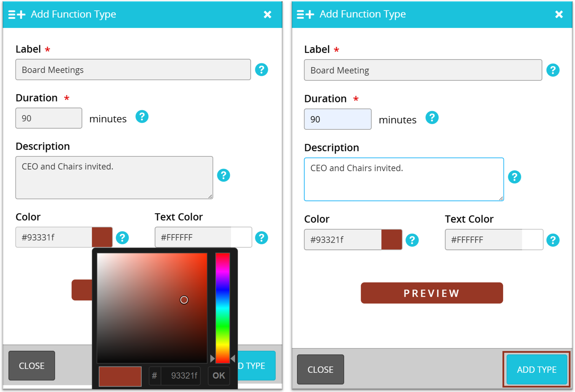Click help icon beside right Text Color field
575x392 pixels.
(553, 240)
